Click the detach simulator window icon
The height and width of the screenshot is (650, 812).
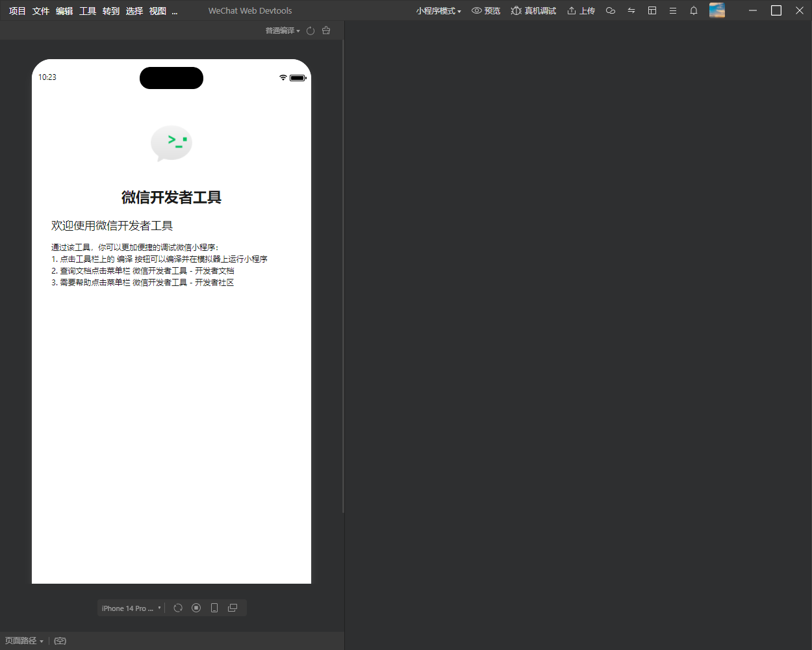coord(233,608)
